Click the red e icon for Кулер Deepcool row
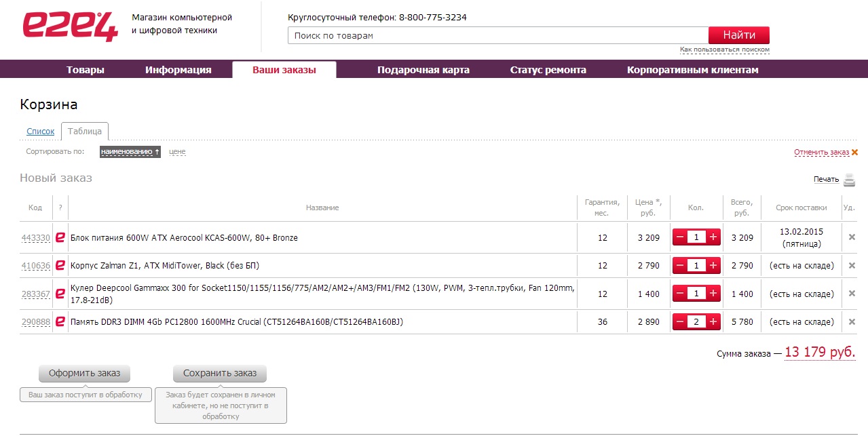868x436 pixels. [60, 294]
